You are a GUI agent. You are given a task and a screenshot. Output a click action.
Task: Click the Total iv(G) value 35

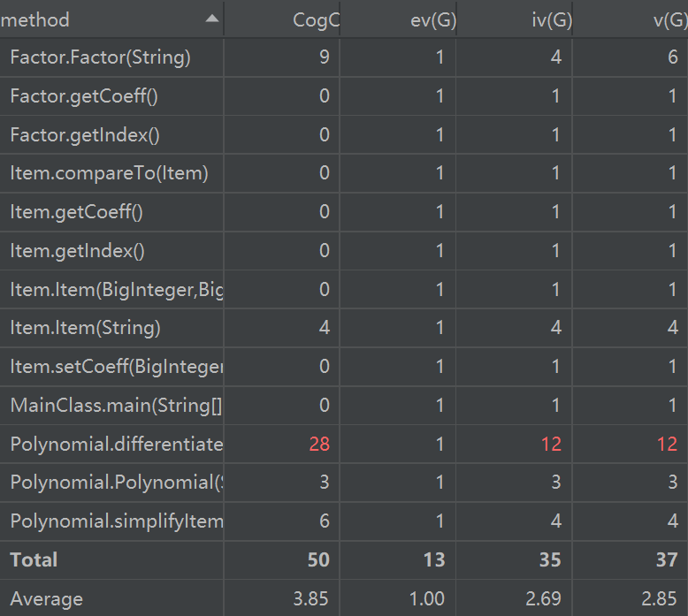click(x=550, y=560)
